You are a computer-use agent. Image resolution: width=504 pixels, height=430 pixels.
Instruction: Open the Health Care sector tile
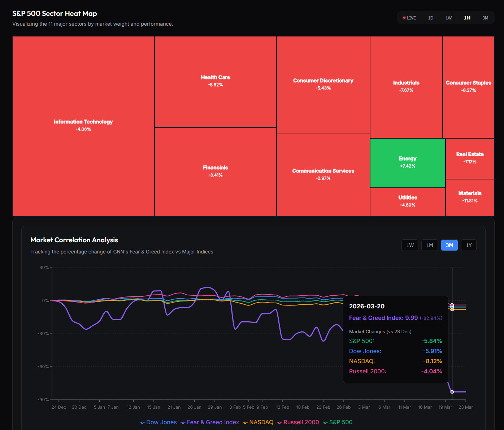tap(215, 81)
